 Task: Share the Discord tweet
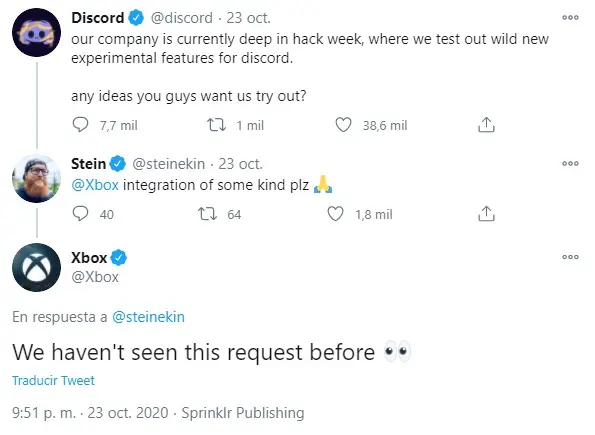[x=486, y=125]
